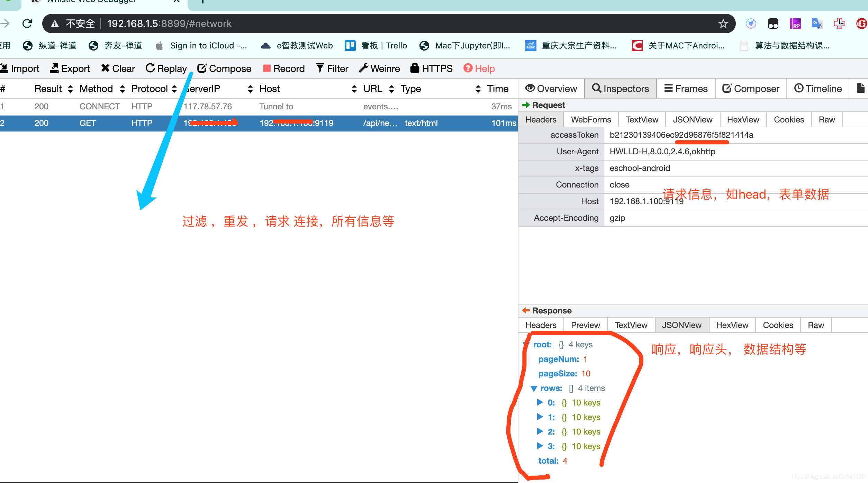Clear captured sessions with Clear
This screenshot has height=483, width=868.
point(118,69)
